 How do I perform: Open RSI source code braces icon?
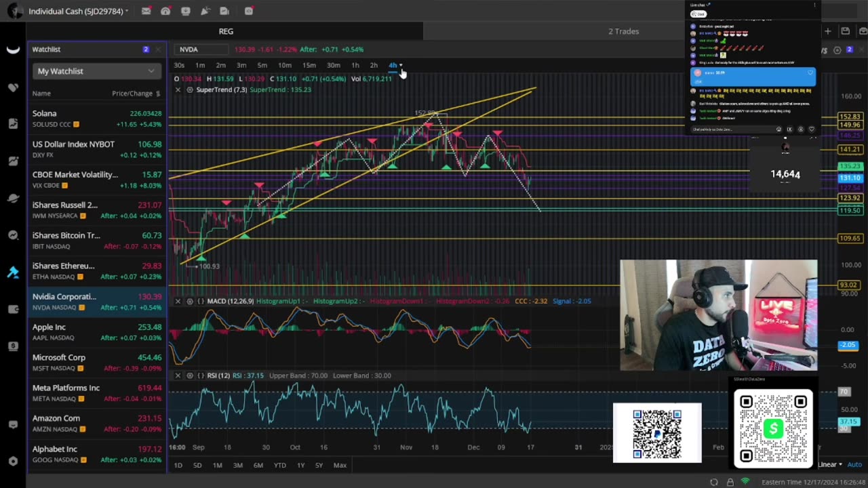201,375
